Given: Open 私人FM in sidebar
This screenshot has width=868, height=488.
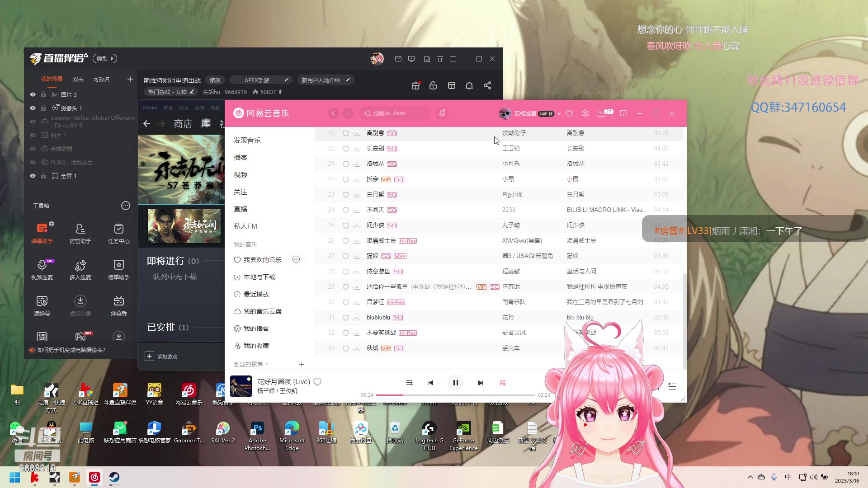Looking at the screenshot, I should coord(245,226).
